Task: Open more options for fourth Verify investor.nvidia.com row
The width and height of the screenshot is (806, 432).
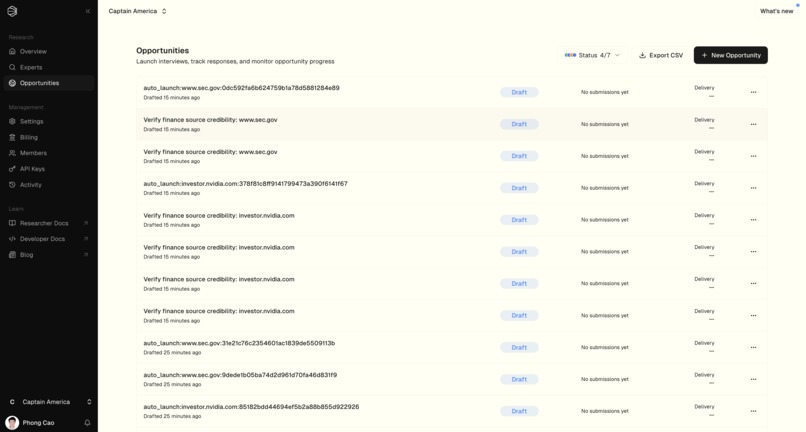Action: tap(753, 316)
